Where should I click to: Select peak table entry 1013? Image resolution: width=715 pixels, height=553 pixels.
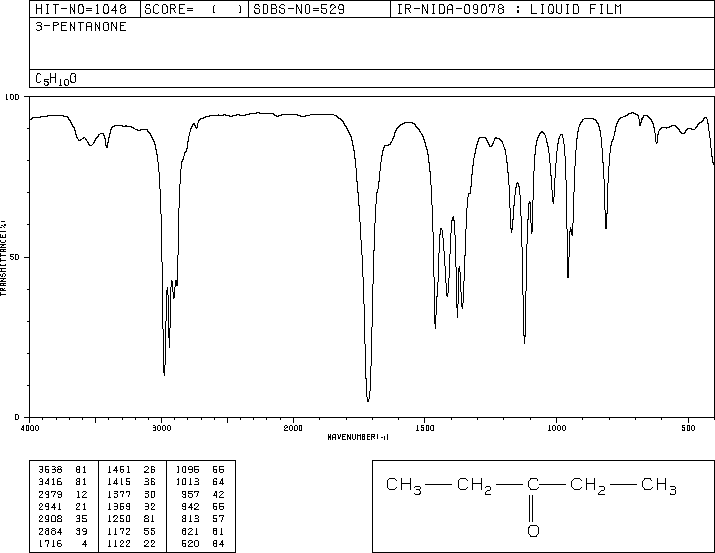187,482
